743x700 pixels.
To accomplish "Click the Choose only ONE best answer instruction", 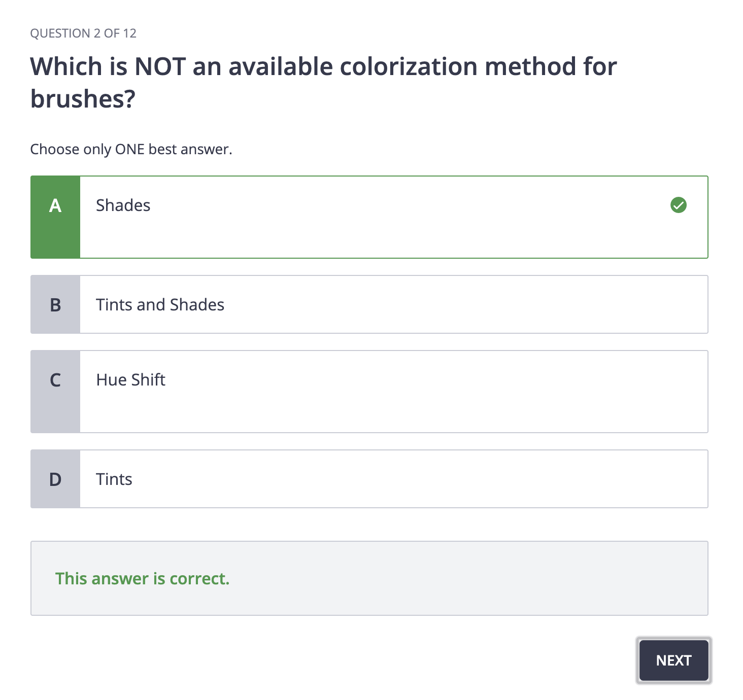I will [131, 149].
